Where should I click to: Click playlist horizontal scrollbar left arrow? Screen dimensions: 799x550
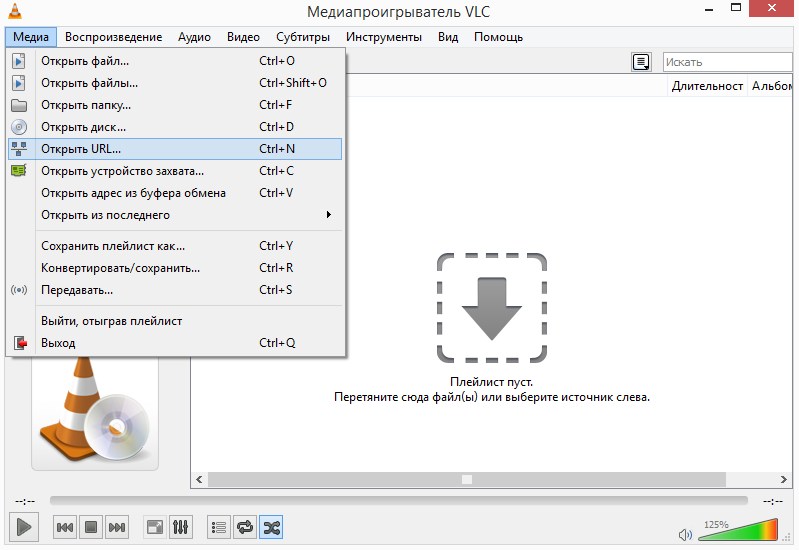[199, 479]
